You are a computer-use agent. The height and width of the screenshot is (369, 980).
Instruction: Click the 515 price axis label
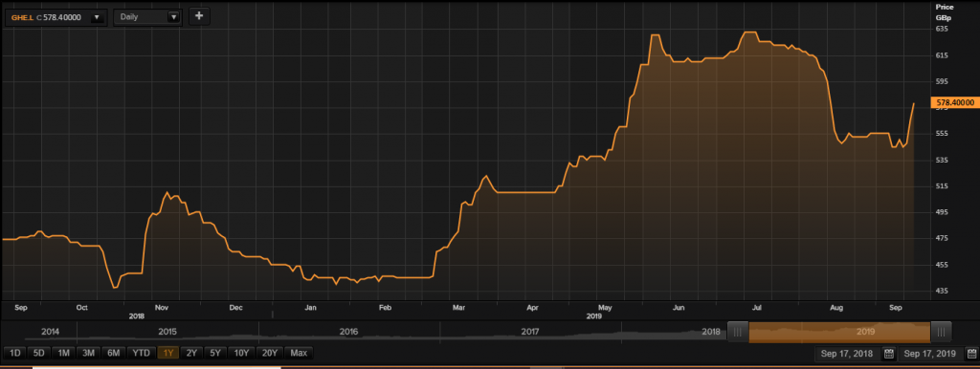click(x=942, y=186)
